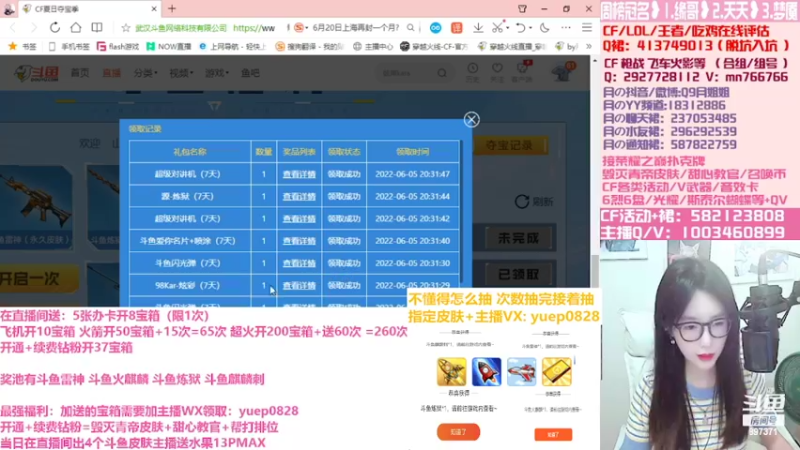This screenshot has height=450, width=800.
Task: Expand the 分类 navigation dropdown
Action: (145, 73)
